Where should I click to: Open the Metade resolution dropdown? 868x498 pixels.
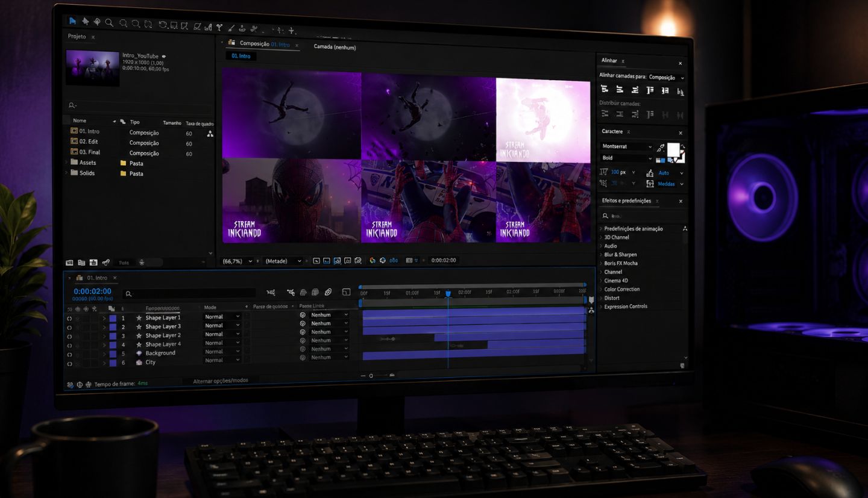pos(283,261)
